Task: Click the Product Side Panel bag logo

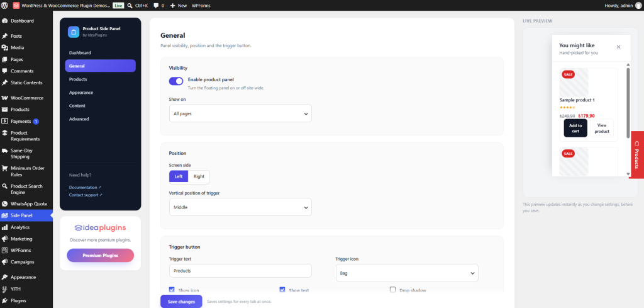Action: tap(74, 31)
